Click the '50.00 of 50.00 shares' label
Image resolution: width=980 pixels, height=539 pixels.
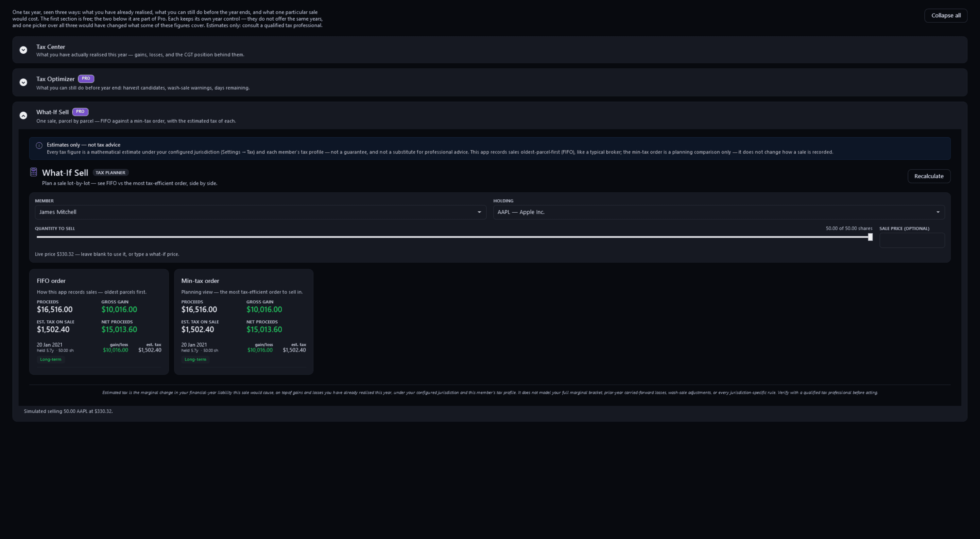pyautogui.click(x=849, y=228)
